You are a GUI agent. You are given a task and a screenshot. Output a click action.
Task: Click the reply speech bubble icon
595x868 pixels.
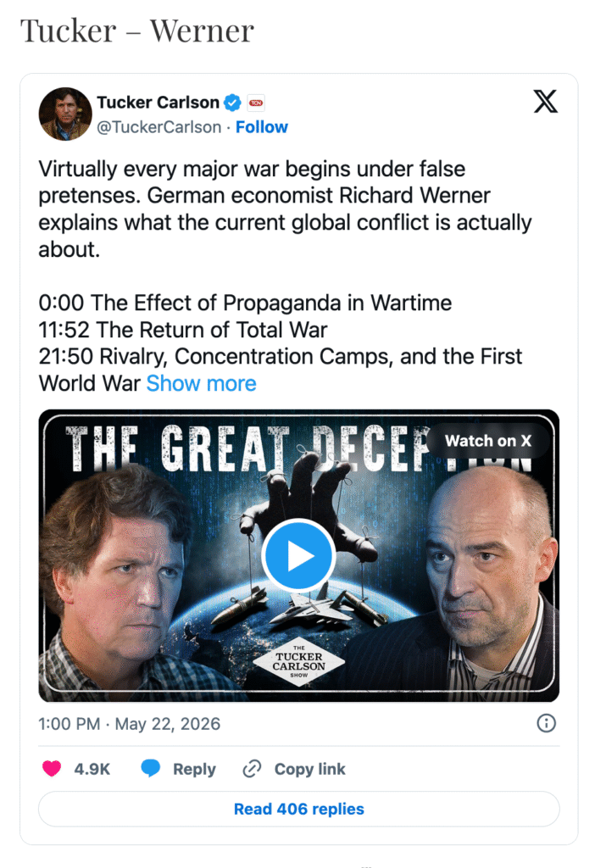click(151, 768)
